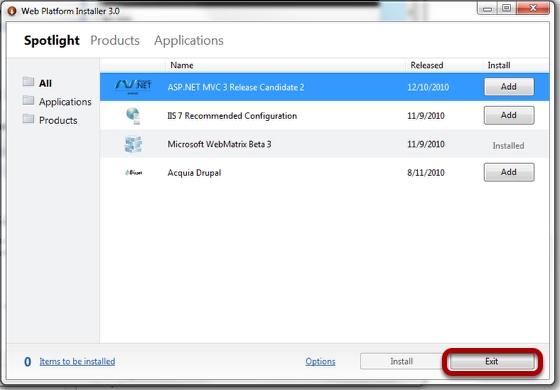Viewport: 560px width, 390px height.
Task: Click the Acquia Drupal logo icon
Action: tap(134, 172)
